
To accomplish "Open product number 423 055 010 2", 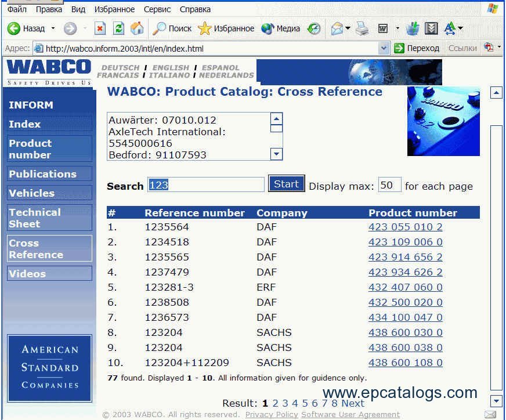I will click(405, 227).
